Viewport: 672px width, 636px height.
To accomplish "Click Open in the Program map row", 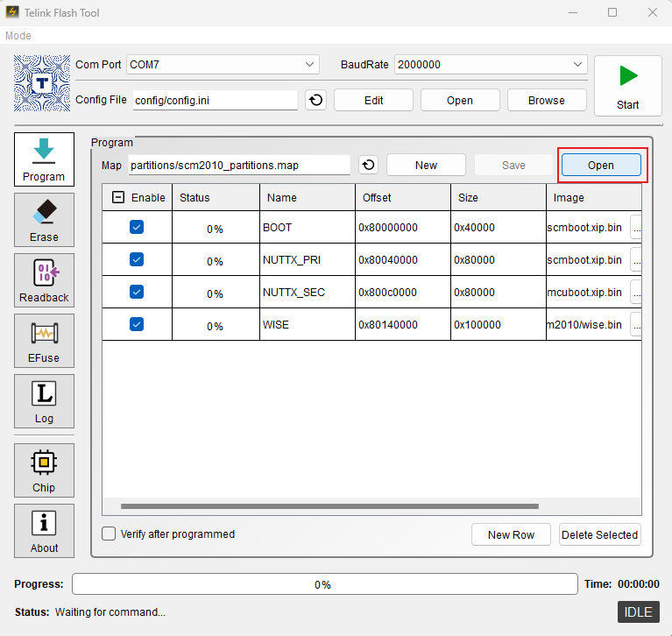I will coord(601,165).
